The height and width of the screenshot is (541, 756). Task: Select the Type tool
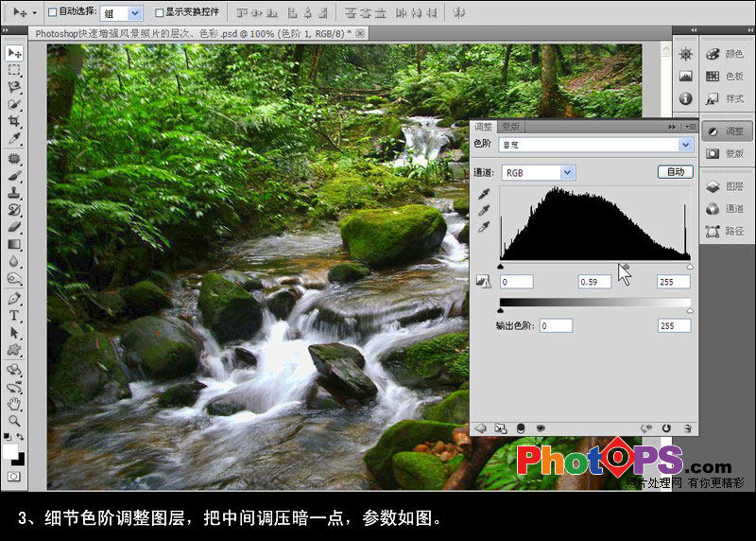click(x=14, y=316)
